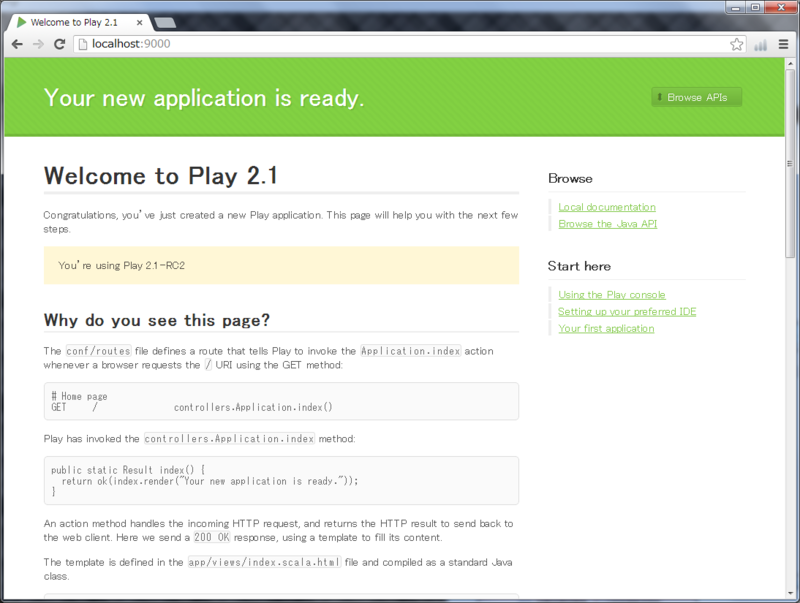Click the conf/routes inline code
The image size is (800, 603).
click(x=98, y=351)
